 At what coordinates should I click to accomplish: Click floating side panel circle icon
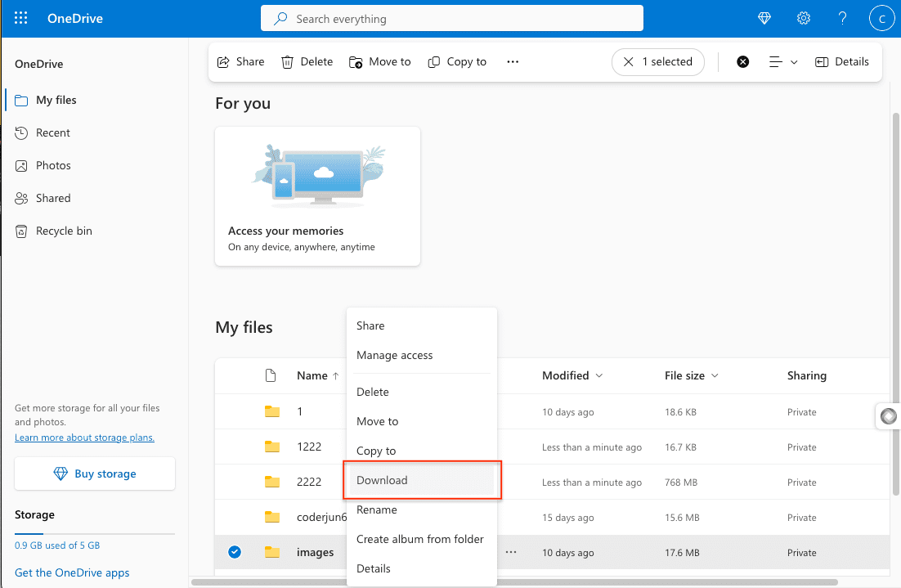pos(889,415)
